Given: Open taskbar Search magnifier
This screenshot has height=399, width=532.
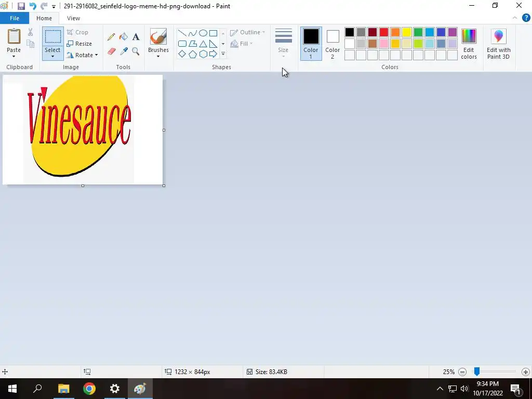Looking at the screenshot, I should (37, 389).
